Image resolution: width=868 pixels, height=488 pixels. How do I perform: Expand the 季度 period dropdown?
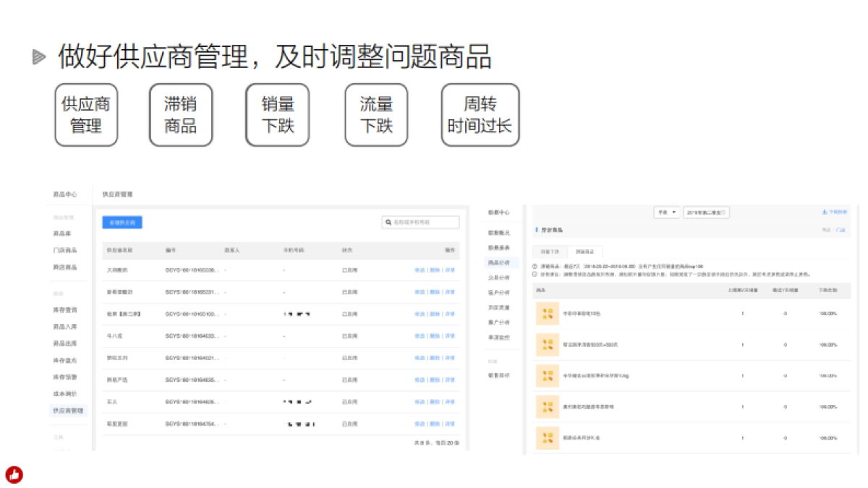[666, 213]
